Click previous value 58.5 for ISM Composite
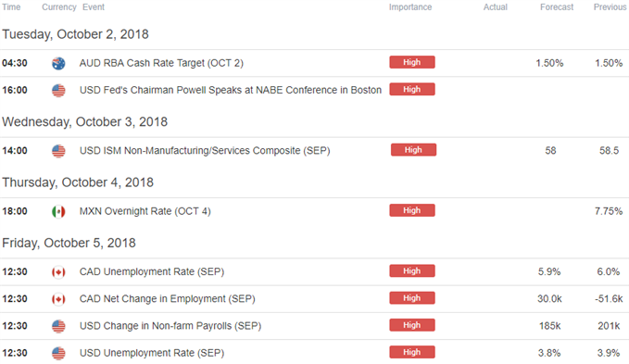The height and width of the screenshot is (364, 629). tap(609, 151)
